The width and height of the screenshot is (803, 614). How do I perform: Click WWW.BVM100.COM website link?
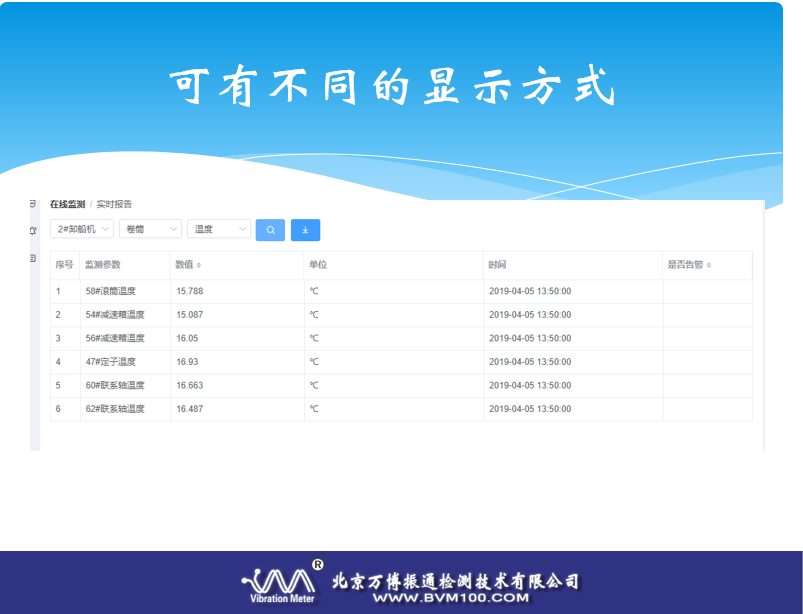coord(449,598)
